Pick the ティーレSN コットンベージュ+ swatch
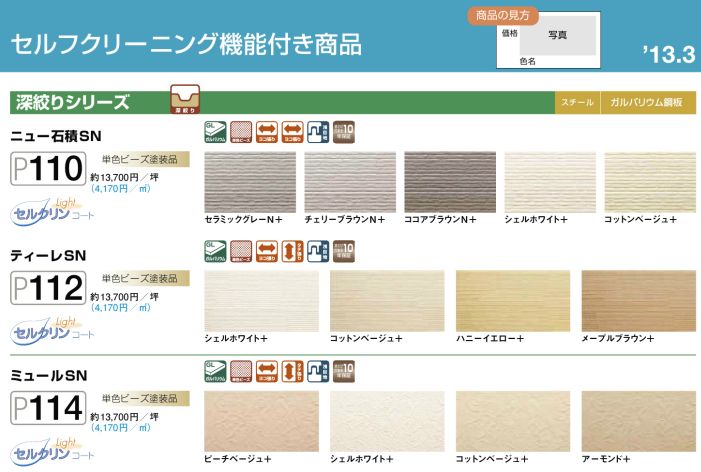Image resolution: width=701 pixels, height=472 pixels. [x=387, y=301]
